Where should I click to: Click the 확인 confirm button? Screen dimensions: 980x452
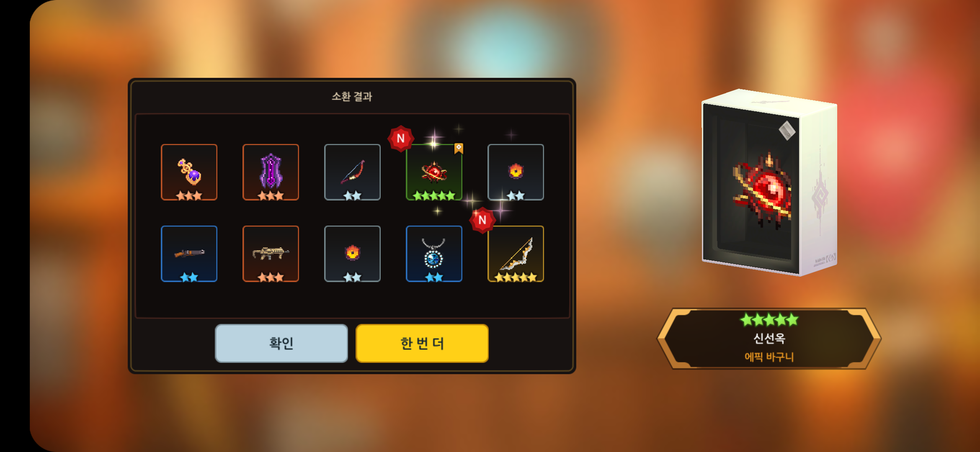click(281, 343)
